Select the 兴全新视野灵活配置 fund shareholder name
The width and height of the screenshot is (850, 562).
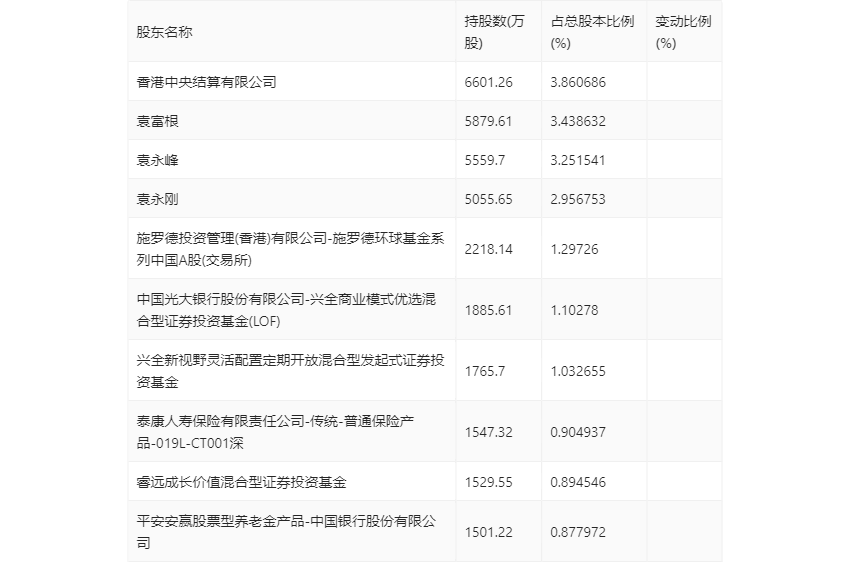tap(291, 371)
